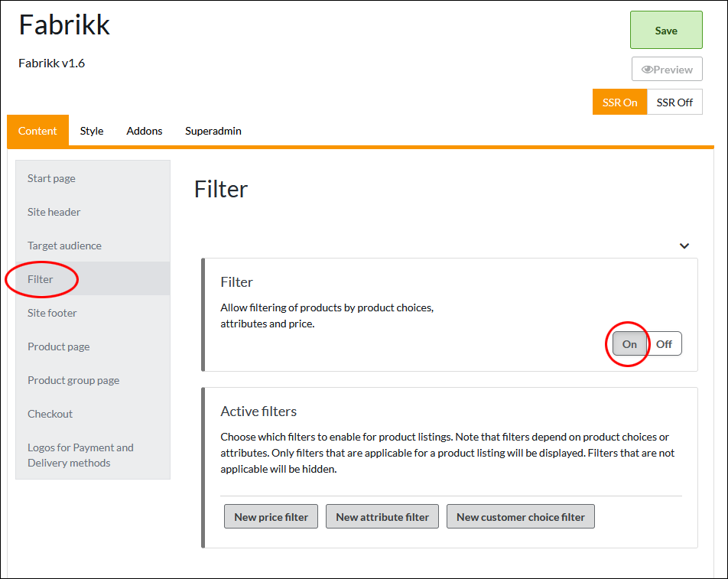
Task: Go to the Addons tab
Action: [145, 131]
